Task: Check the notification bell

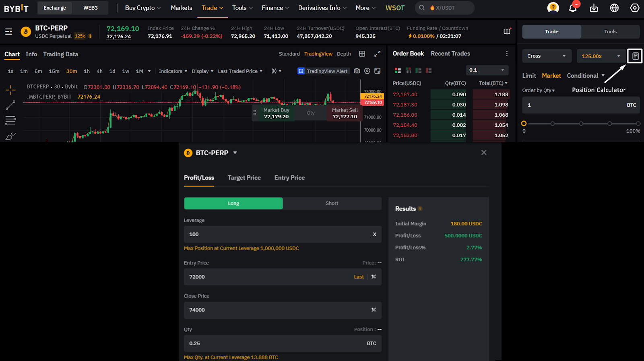Action: (573, 8)
